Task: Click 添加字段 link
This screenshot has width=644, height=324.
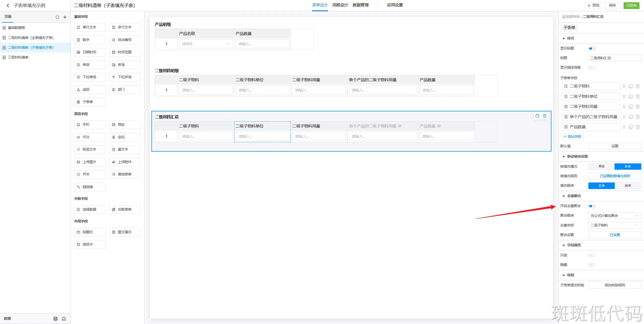Action: pyautogui.click(x=573, y=136)
